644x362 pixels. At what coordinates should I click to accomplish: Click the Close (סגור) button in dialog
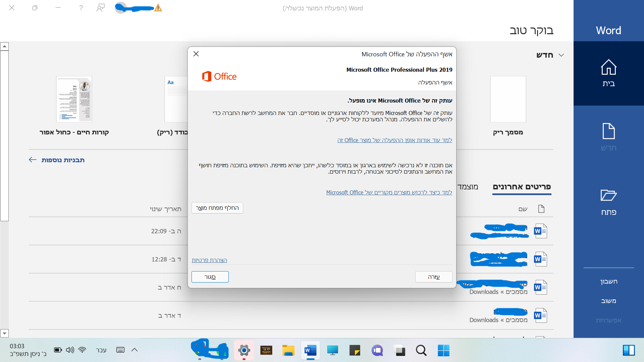[210, 277]
